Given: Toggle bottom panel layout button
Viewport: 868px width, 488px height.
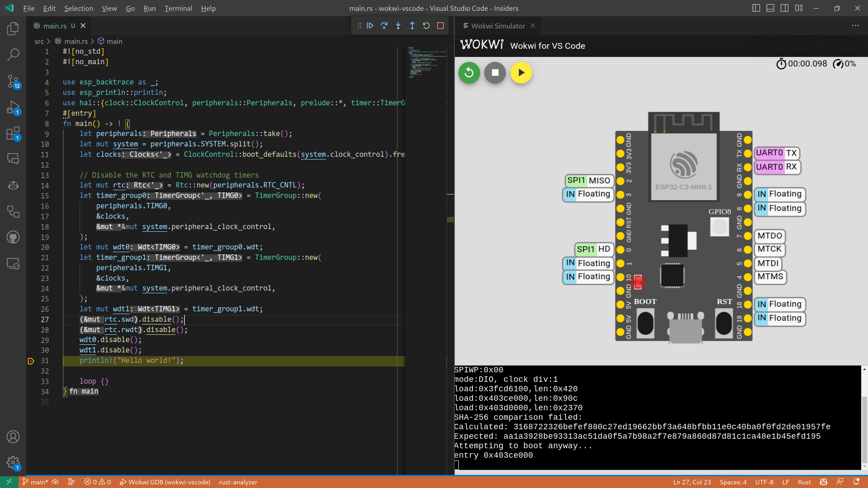Looking at the screenshot, I should (770, 8).
